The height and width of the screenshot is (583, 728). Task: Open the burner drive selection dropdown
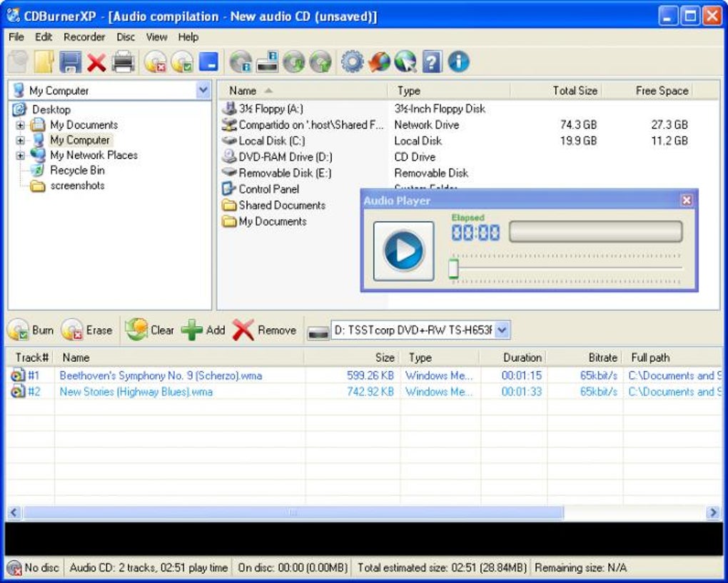[502, 330]
